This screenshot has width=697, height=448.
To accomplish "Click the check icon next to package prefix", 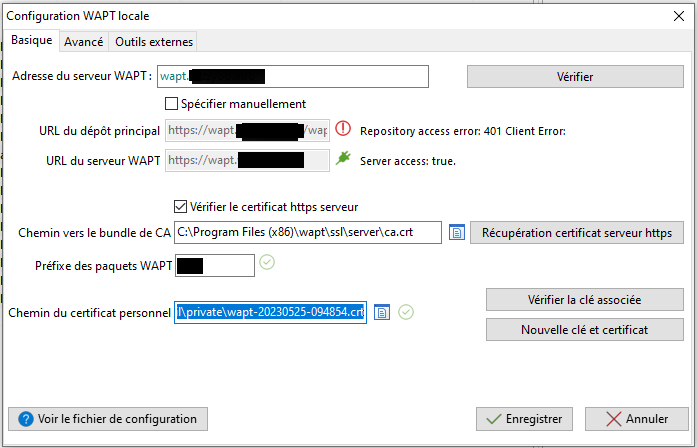I will [x=267, y=262].
